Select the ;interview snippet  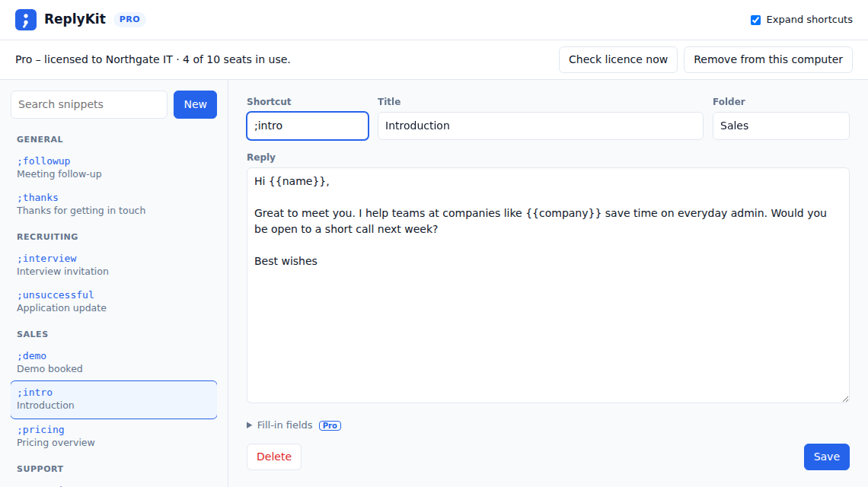[114, 265]
